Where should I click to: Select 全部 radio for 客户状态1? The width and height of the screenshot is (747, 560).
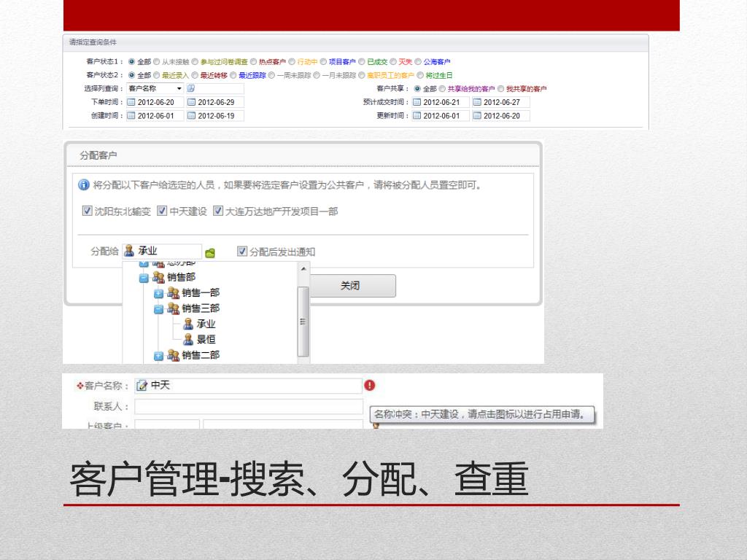click(131, 62)
